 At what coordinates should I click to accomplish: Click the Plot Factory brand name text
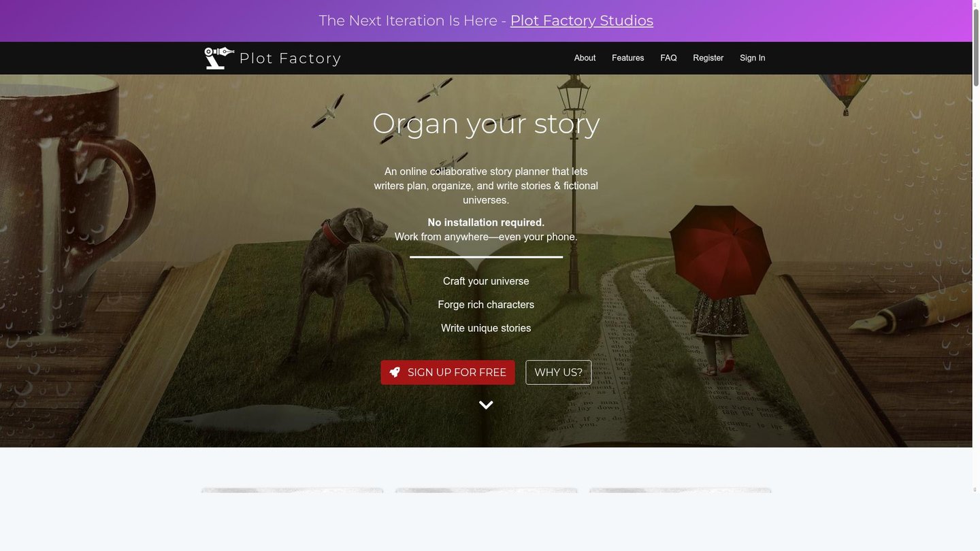(x=290, y=59)
